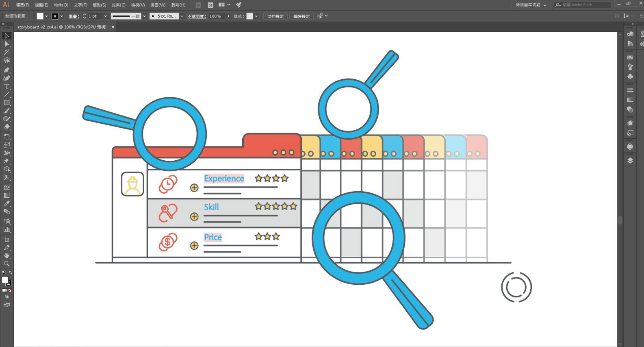The width and height of the screenshot is (644, 347).
Task: Swap fill and stroke colors
Action: coord(11,272)
